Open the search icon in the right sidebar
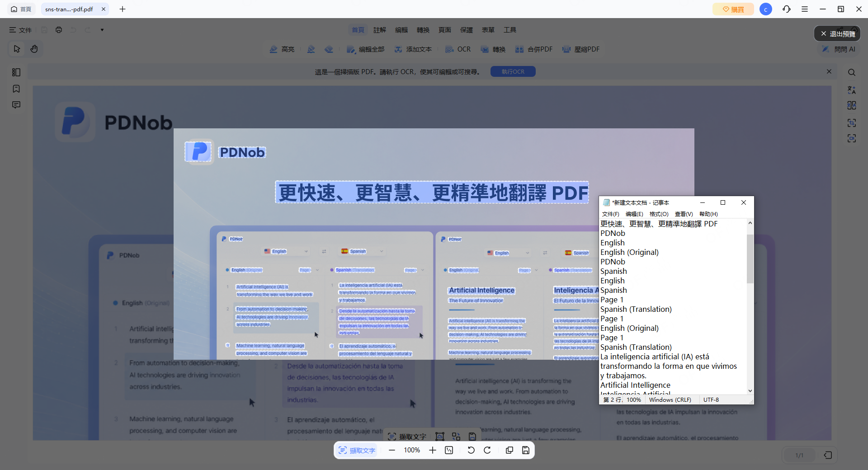 coord(852,72)
